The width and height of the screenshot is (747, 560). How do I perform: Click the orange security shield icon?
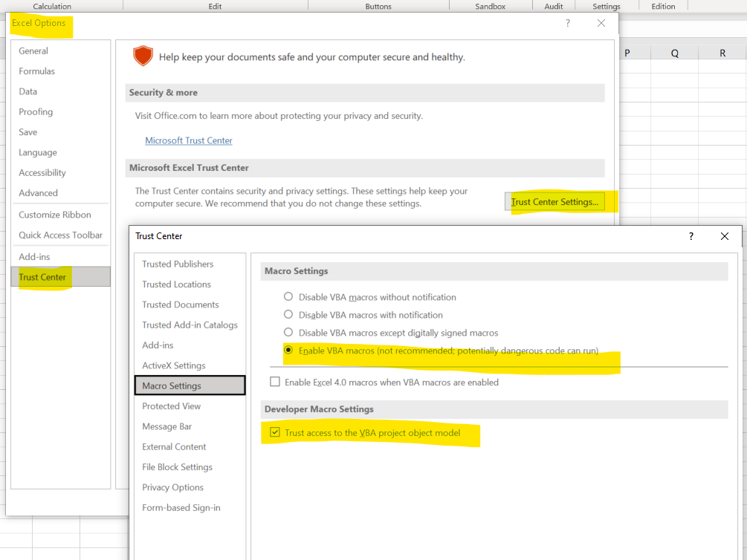click(x=143, y=56)
